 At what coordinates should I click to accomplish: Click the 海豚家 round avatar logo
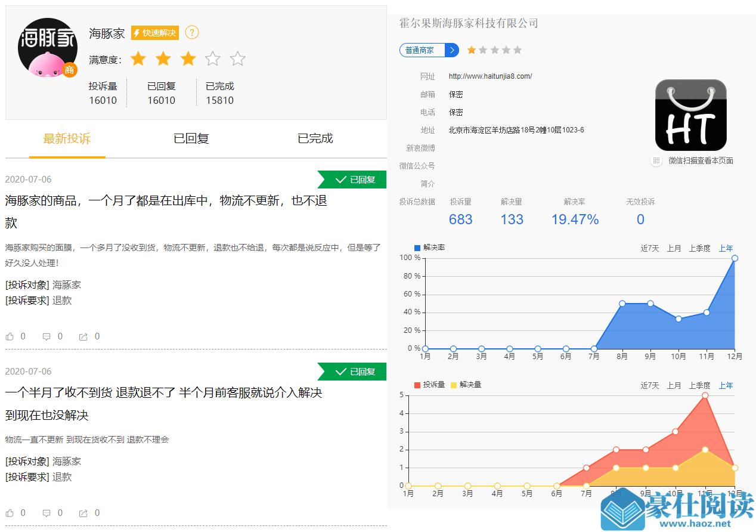pos(48,48)
